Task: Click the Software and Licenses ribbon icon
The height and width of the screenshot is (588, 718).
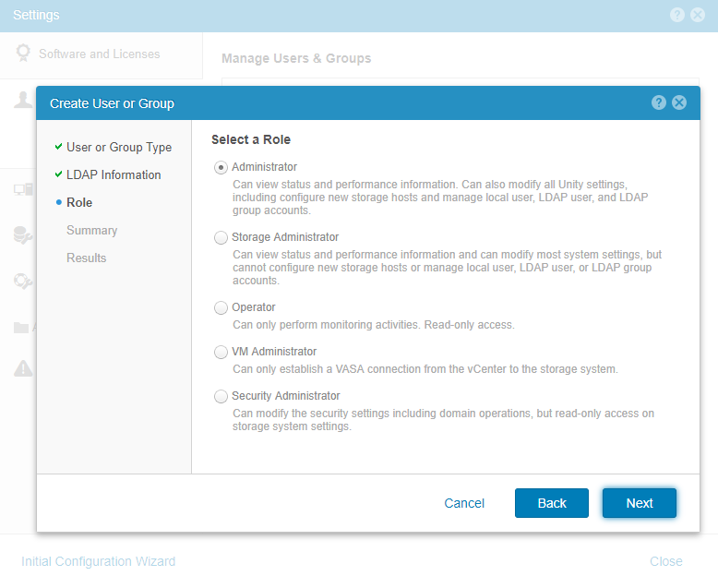Action: tap(23, 54)
